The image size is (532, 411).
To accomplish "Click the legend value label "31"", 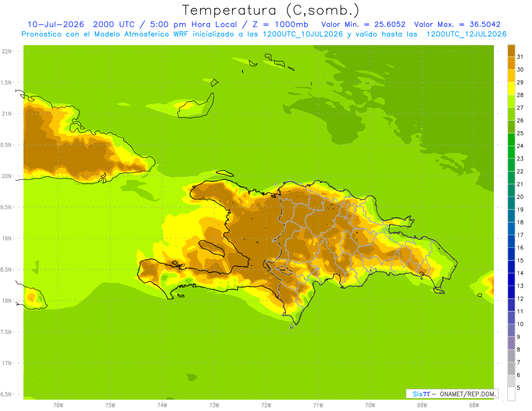I will tap(520, 57).
